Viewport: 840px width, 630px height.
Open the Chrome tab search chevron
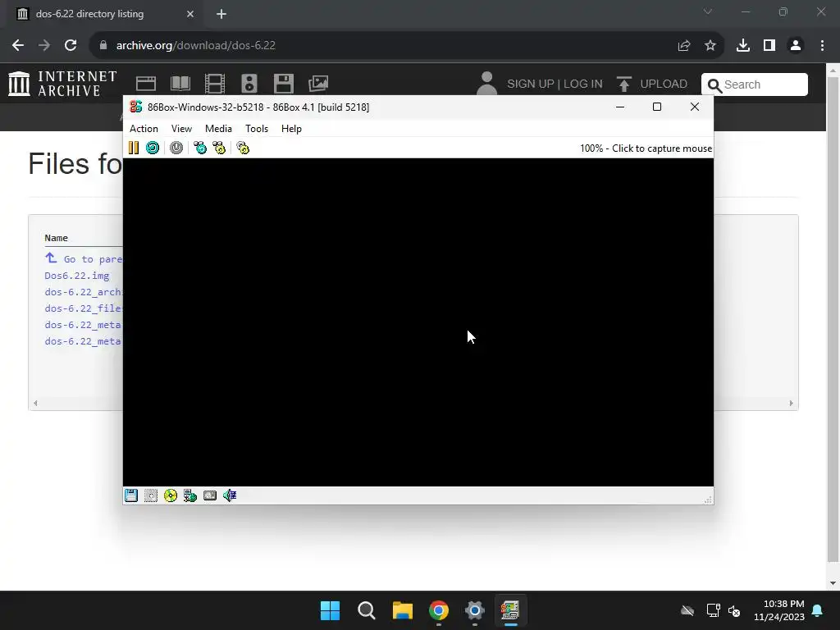click(x=708, y=11)
